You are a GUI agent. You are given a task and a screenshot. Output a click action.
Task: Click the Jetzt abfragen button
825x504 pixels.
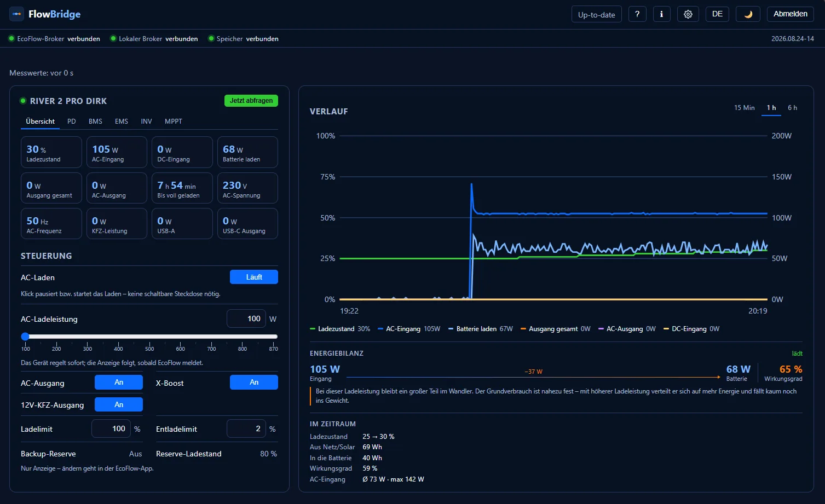[251, 101]
